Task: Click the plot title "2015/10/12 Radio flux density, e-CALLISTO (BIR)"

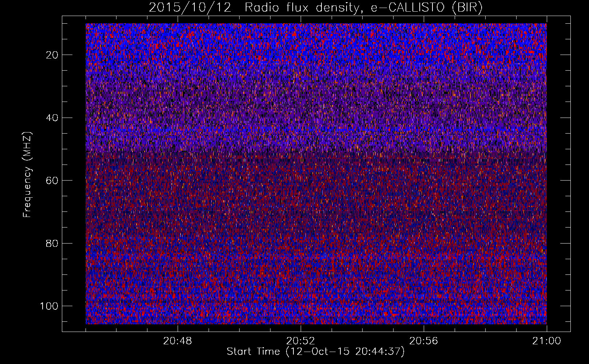Action: (x=316, y=8)
